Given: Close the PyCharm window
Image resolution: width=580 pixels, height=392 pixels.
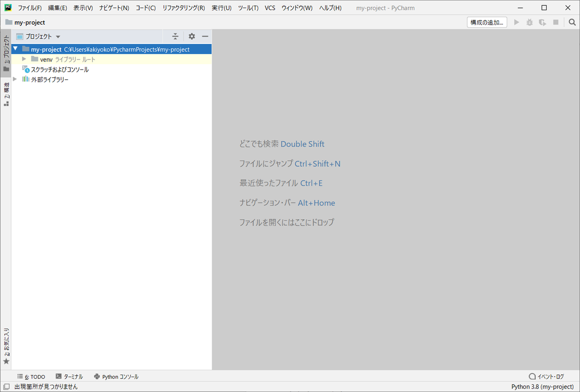Looking at the screenshot, I should 567,8.
